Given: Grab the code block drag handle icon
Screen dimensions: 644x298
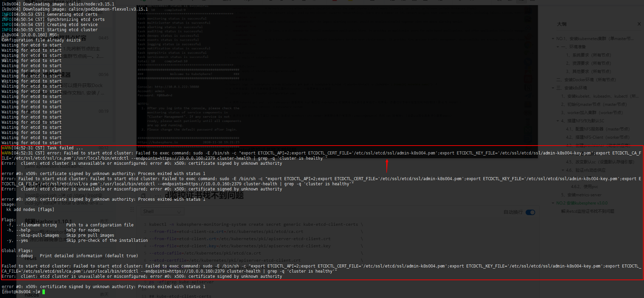Looking at the screenshot, I should (x=132, y=210).
